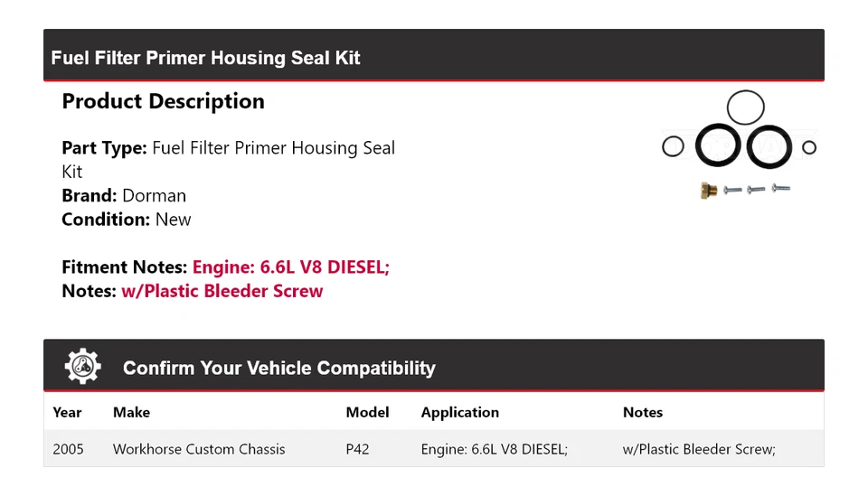Click the Year column header
Viewport: 868px width, 496px height.
pyautogui.click(x=67, y=412)
